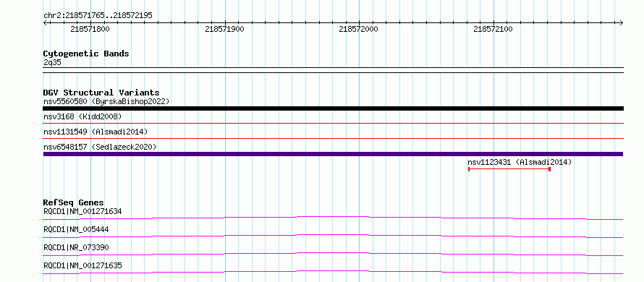Select transcript label RQCD1|NR_073390
Screen dimensions: 644x282
(76, 247)
